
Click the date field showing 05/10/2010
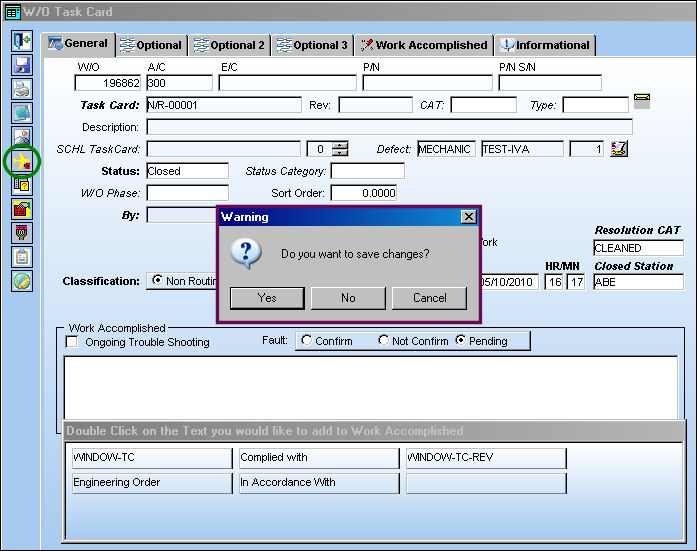[x=510, y=282]
